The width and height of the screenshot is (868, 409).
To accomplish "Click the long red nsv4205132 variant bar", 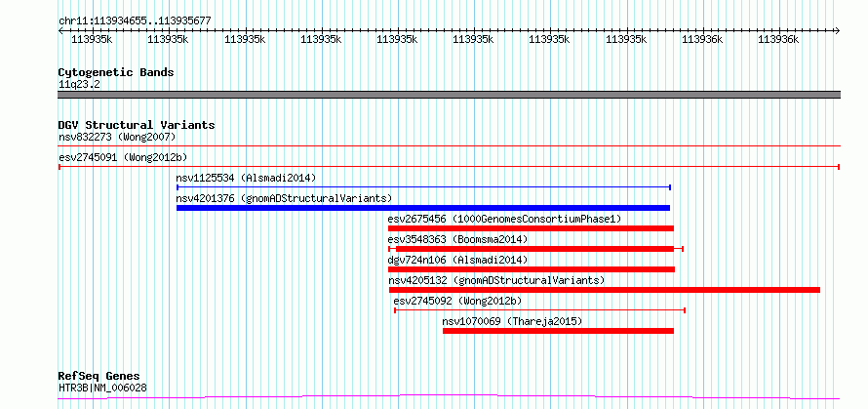I will [x=605, y=290].
